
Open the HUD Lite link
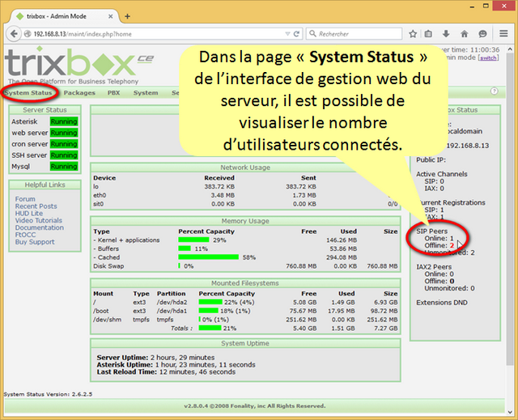(x=29, y=214)
